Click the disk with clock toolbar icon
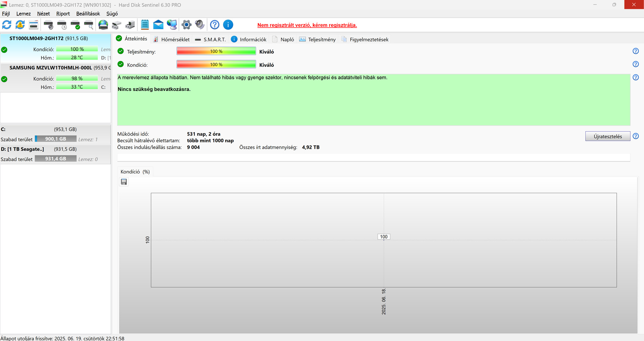Image resolution: width=644 pixels, height=341 pixels. pyautogui.click(x=62, y=25)
